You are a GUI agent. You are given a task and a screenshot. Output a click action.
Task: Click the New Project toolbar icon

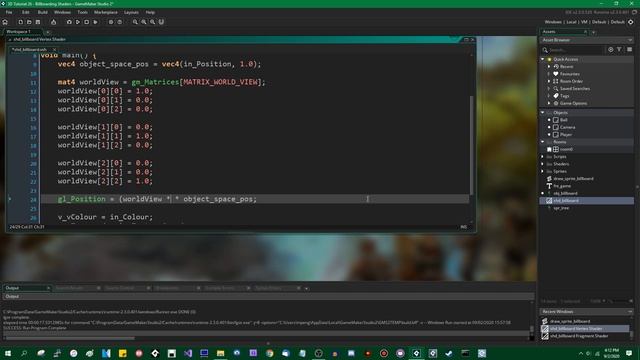[x=20, y=22]
